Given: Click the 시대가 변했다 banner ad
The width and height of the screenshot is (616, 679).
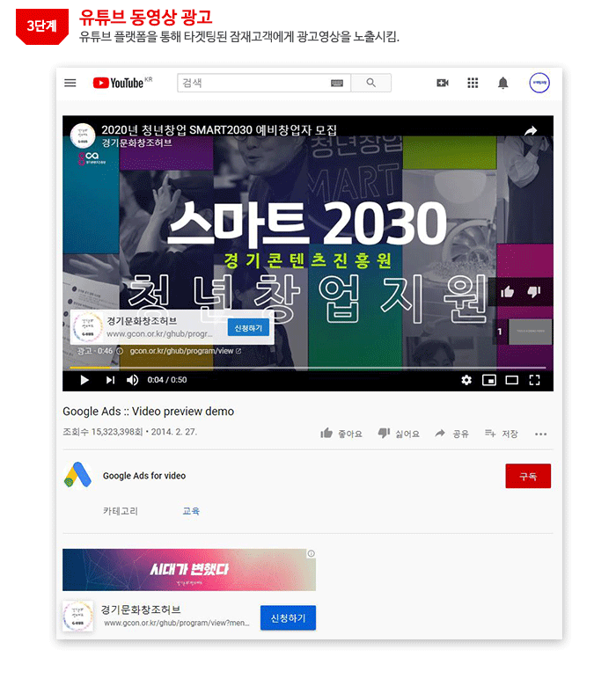Looking at the screenshot, I should click(x=189, y=570).
